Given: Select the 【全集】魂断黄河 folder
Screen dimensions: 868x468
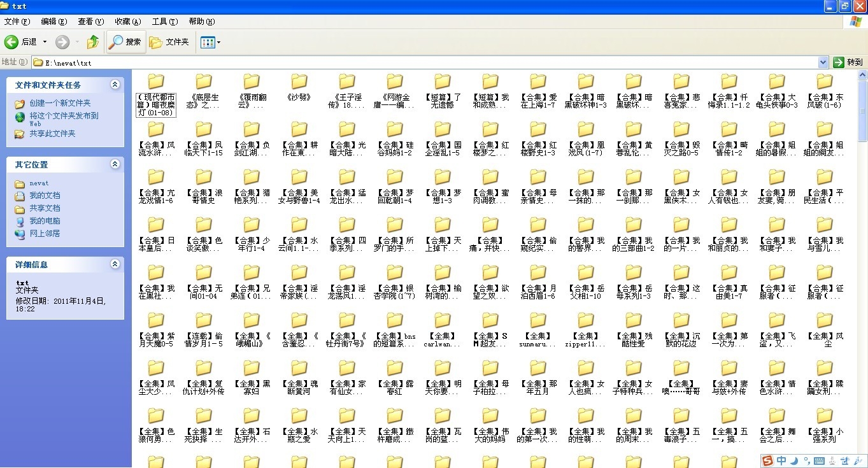Looking at the screenshot, I should pyautogui.click(x=299, y=377).
